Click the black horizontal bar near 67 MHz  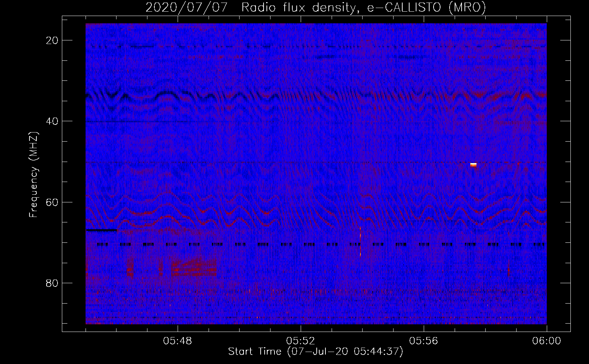point(102,230)
